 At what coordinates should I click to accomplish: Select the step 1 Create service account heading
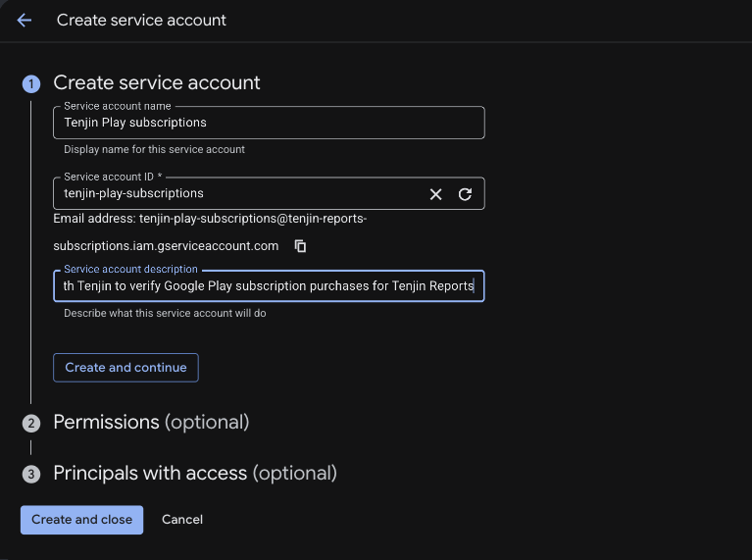point(156,83)
